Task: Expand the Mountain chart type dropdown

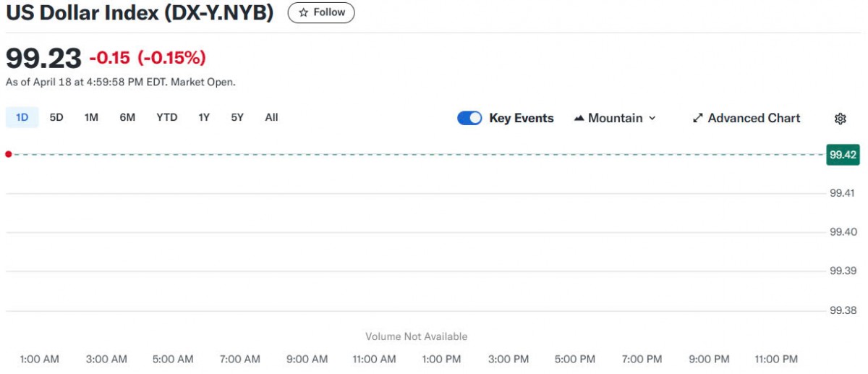Action: (x=652, y=118)
